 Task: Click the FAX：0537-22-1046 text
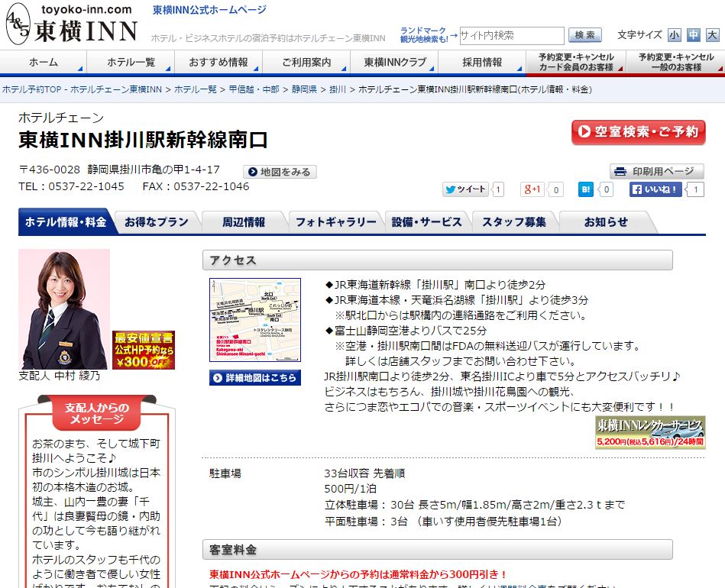pyautogui.click(x=196, y=187)
